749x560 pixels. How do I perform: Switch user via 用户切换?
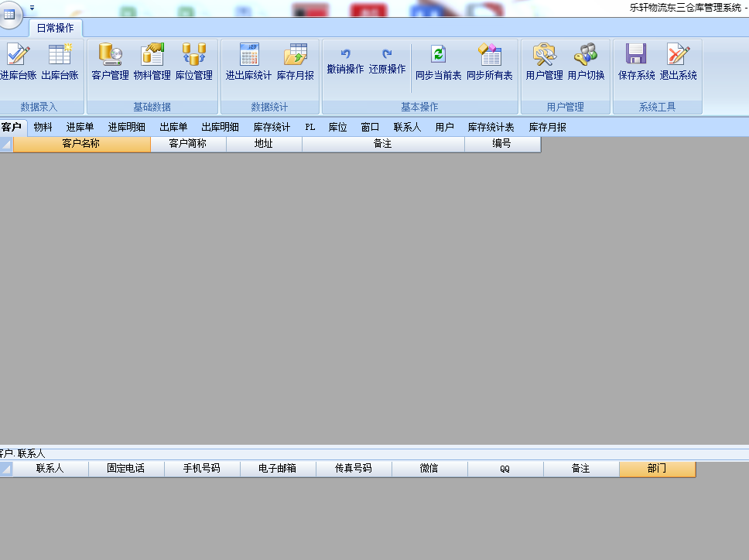point(586,62)
